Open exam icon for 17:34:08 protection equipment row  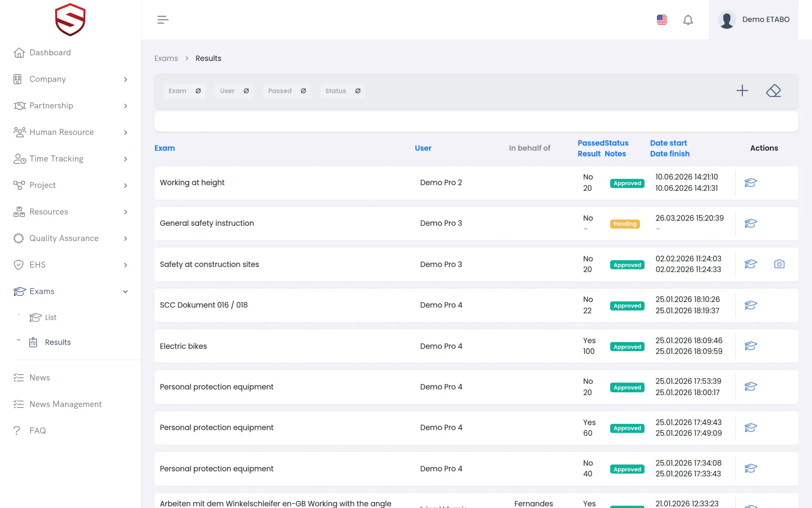pos(750,468)
